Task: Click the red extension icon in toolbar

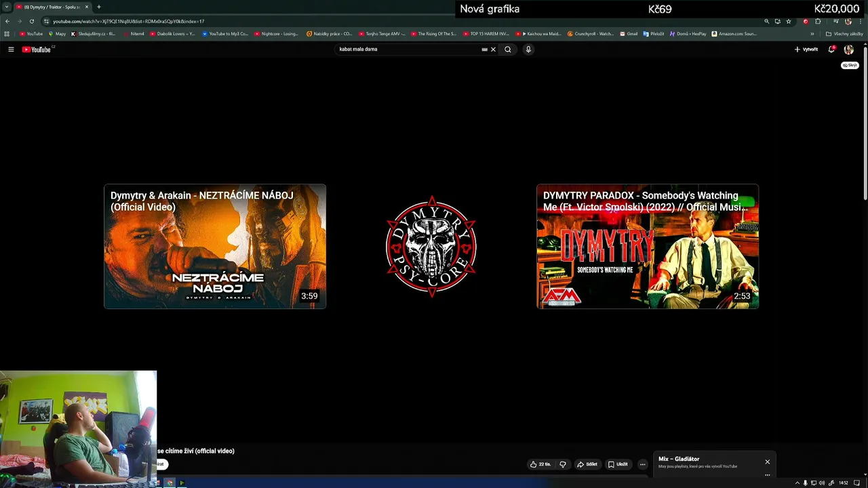Action: tap(806, 21)
